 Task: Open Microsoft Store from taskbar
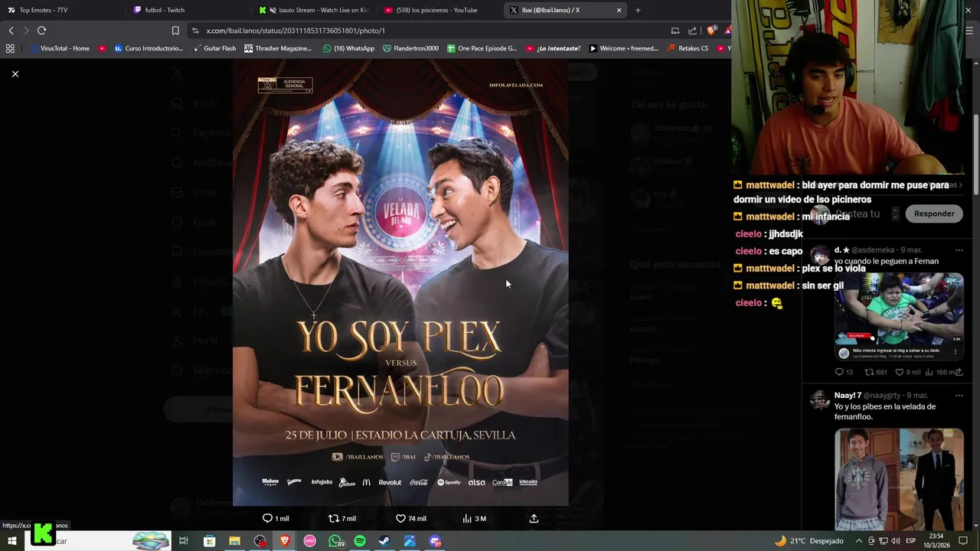(x=209, y=541)
